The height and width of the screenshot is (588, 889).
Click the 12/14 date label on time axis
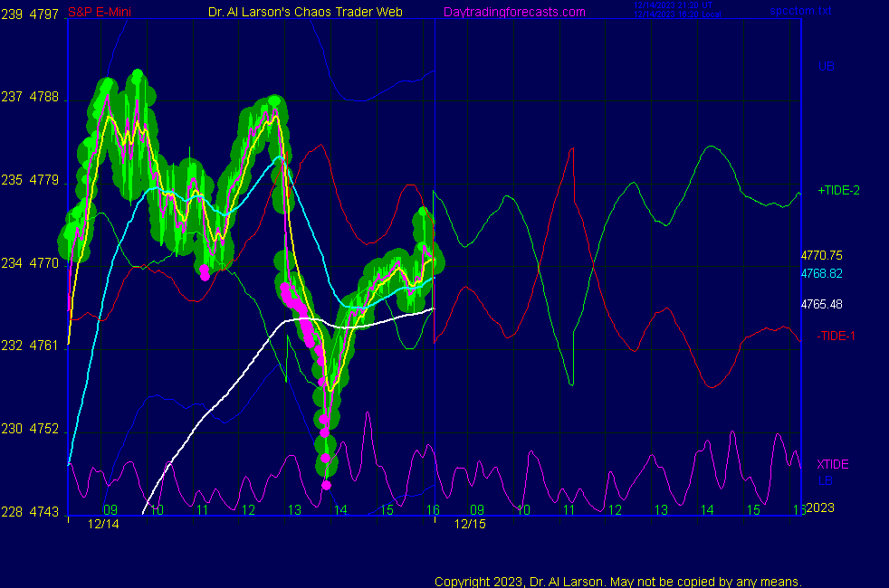click(103, 524)
